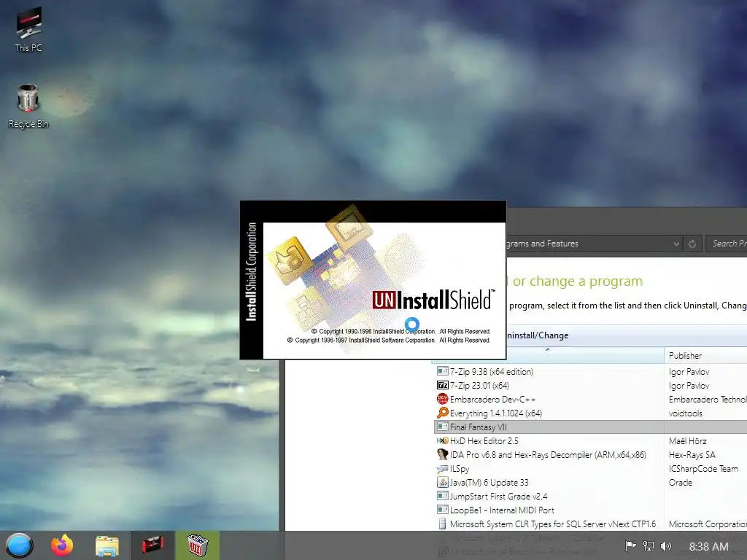The image size is (747, 560).
Task: Click the Oracle publisher cell
Action: [x=681, y=483]
